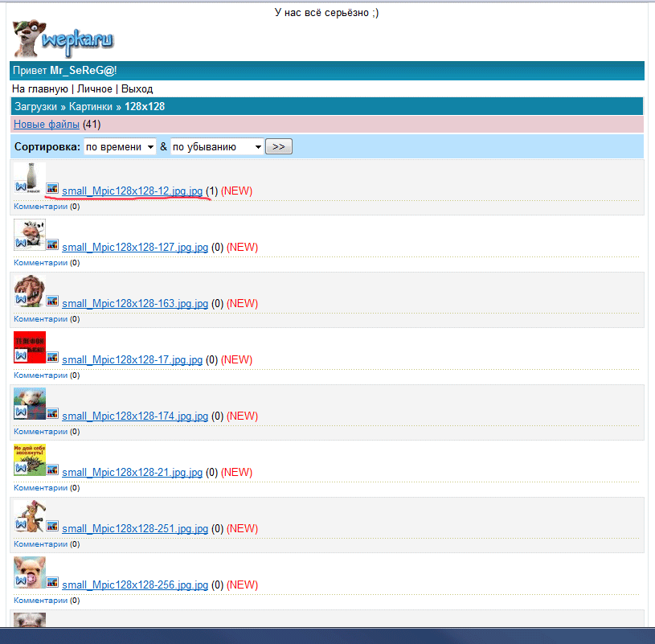This screenshot has height=644, width=655.
Task: Click the 'Сортировка:' label
Action: [47, 146]
